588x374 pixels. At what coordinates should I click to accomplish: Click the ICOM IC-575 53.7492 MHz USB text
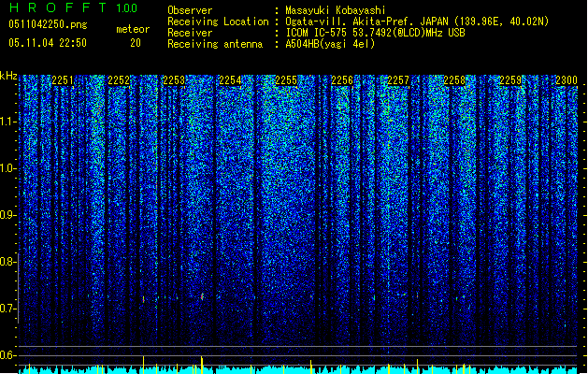click(x=376, y=33)
